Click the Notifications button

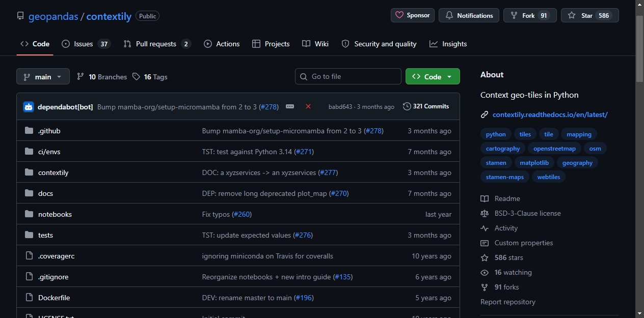[x=469, y=15]
